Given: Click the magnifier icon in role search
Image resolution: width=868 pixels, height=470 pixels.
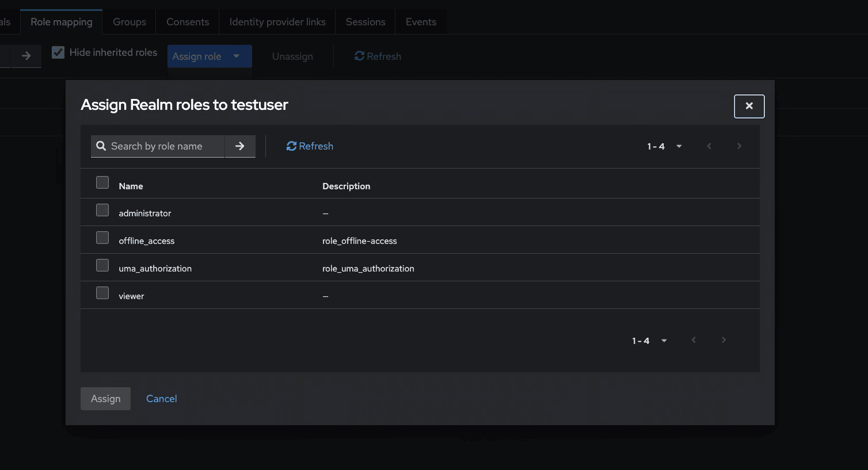Looking at the screenshot, I should click(x=101, y=146).
